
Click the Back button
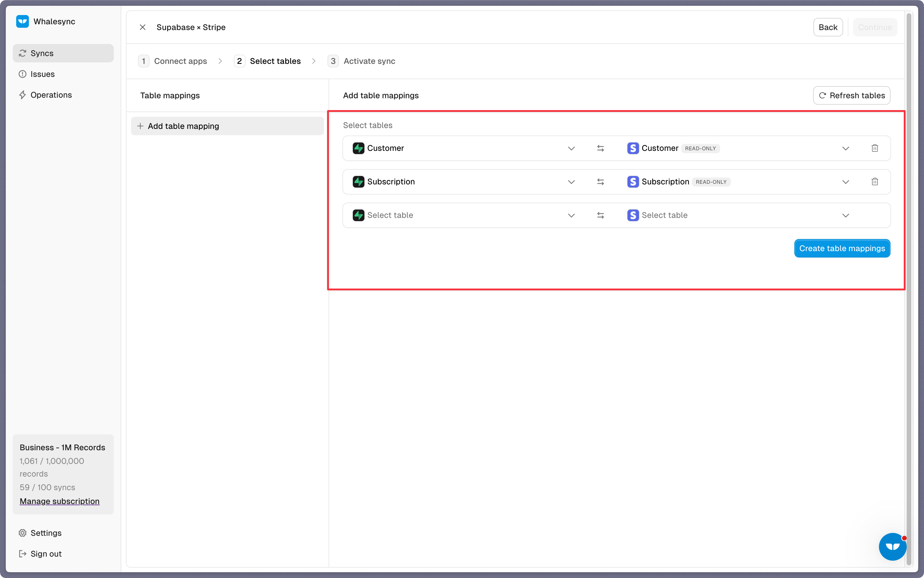coord(828,27)
